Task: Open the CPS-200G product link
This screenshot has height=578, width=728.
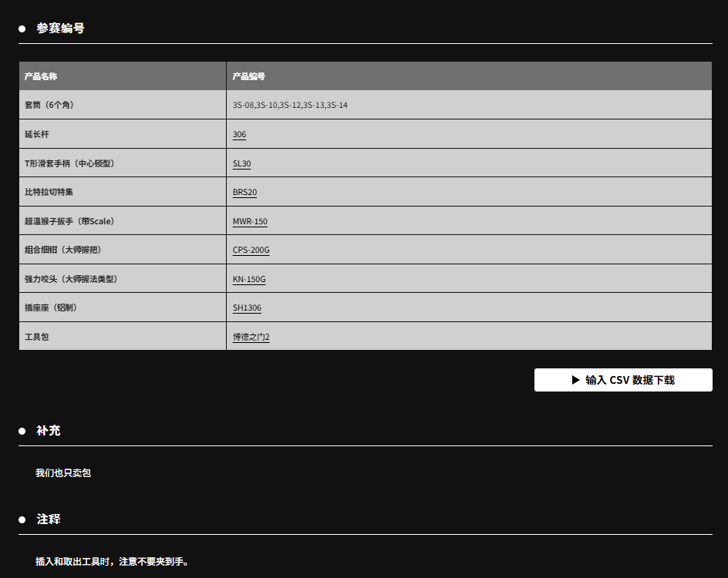Action: point(251,250)
